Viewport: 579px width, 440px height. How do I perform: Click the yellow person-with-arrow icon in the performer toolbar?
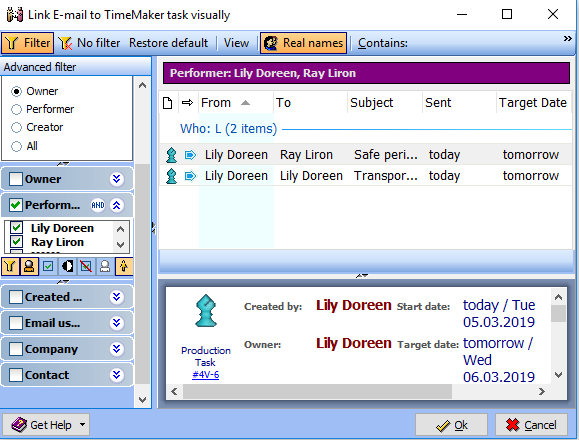tap(124, 267)
